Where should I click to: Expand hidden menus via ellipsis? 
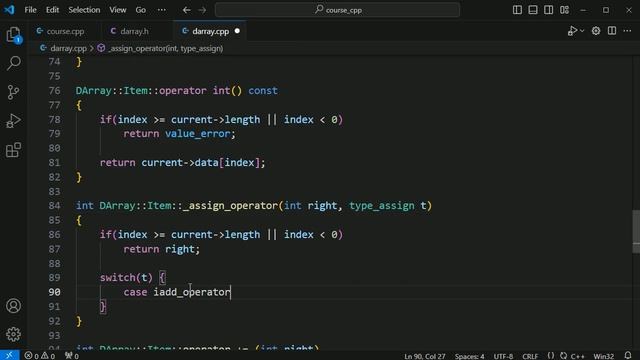coord(162,10)
